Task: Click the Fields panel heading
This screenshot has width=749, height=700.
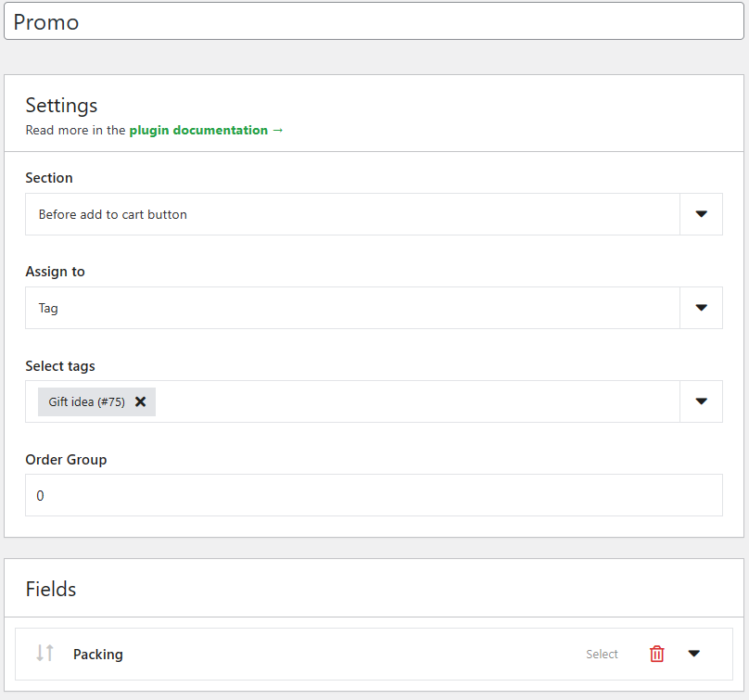Action: click(51, 589)
